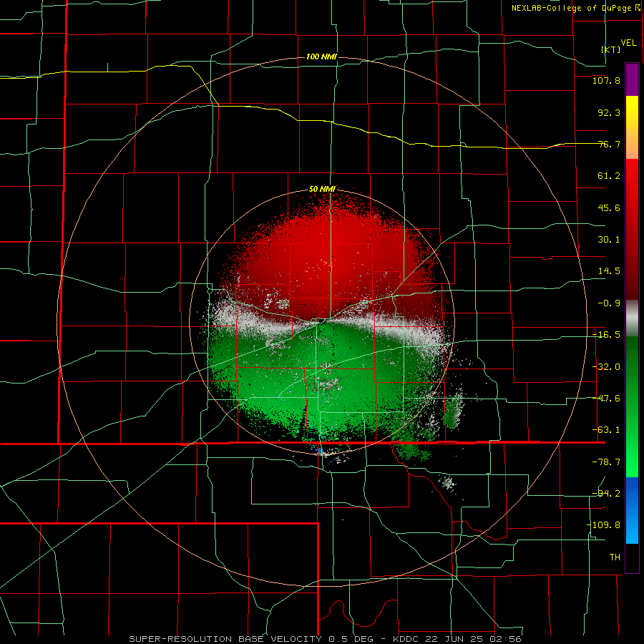The image size is (644, 644).
Task: Click the -94.2 velocity scale value
Action: coord(606,494)
